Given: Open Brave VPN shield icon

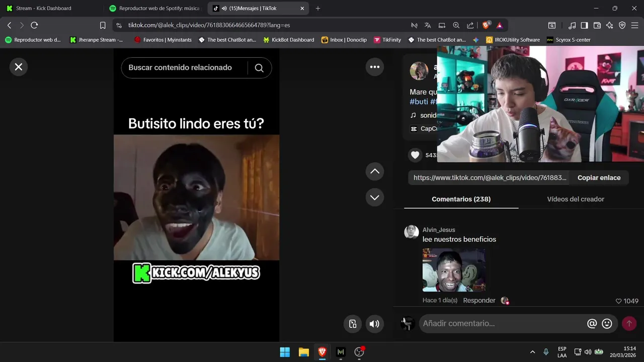Looking at the screenshot, I should tap(622, 25).
